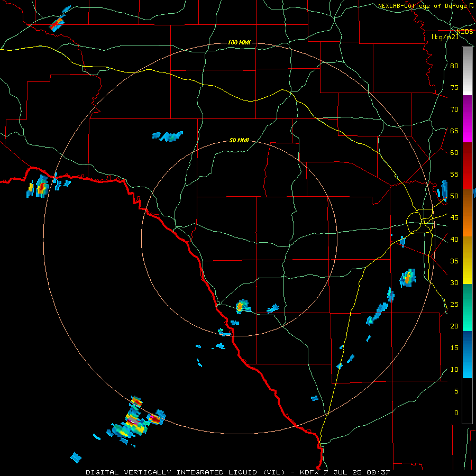Click the [kg/m2] units label

point(445,37)
